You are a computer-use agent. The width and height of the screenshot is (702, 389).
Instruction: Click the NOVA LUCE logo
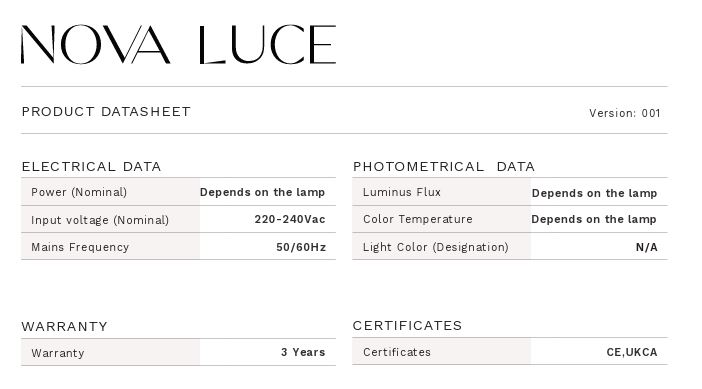point(178,44)
